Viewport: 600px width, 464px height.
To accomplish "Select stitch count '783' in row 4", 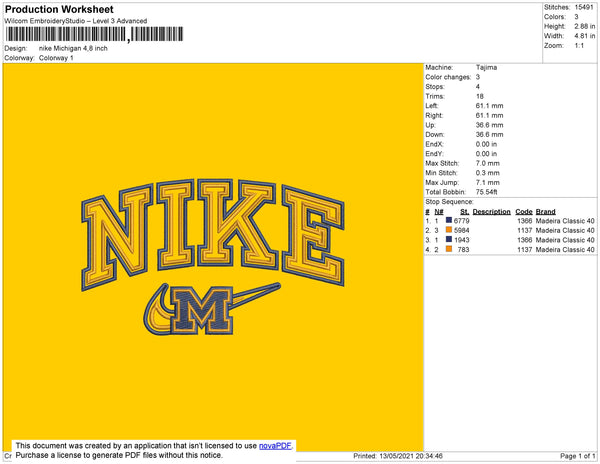I will tap(463, 249).
